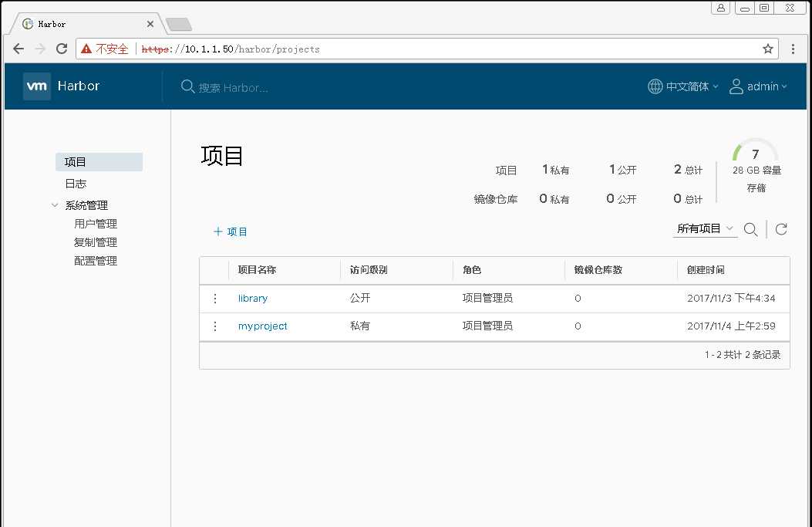The width and height of the screenshot is (812, 527).
Task: Click the project filter search icon
Action: (751, 229)
